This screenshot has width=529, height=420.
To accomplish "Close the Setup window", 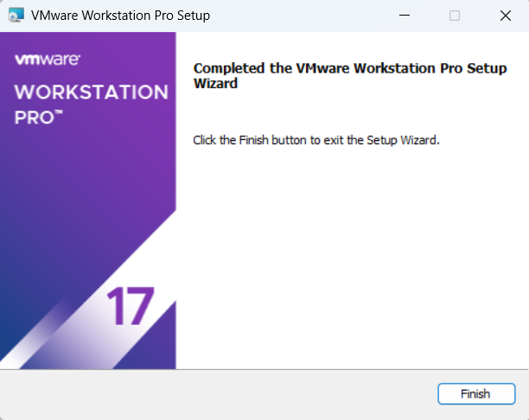I will (505, 16).
